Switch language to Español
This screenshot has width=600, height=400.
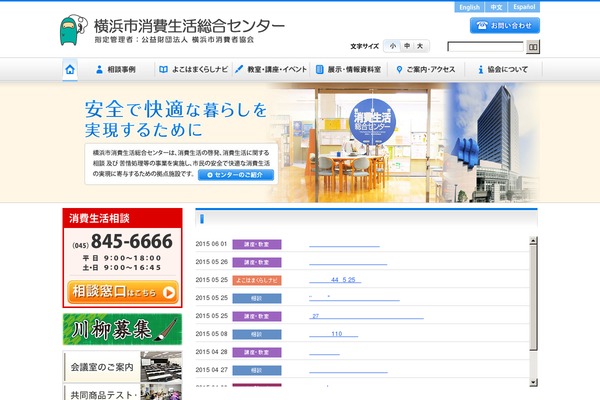pyautogui.click(x=524, y=7)
